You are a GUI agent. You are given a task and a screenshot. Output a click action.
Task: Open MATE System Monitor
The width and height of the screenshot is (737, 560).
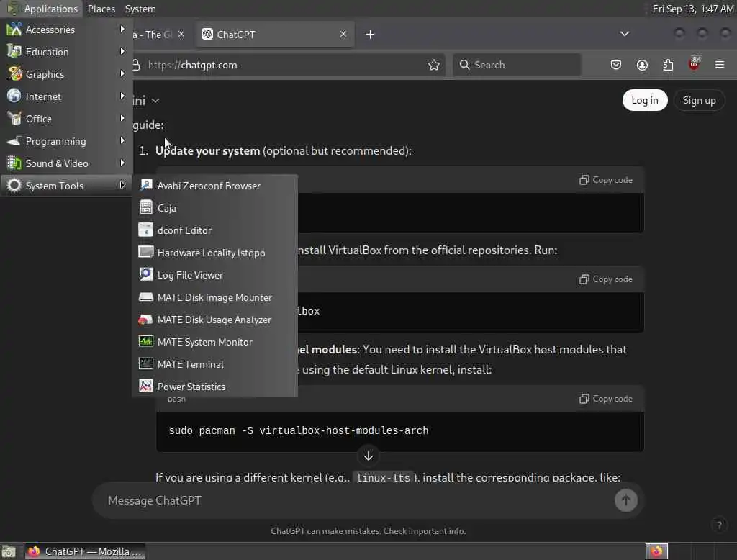click(214, 342)
